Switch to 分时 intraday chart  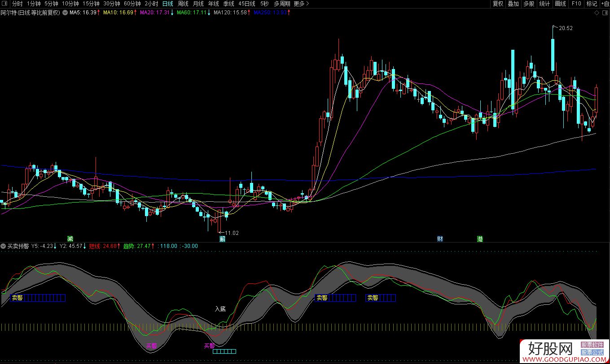[18, 4]
